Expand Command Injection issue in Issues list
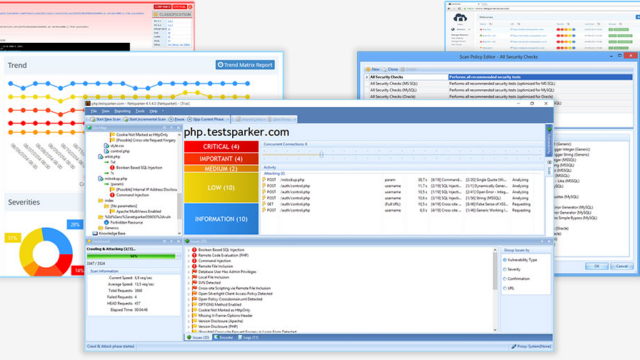The height and width of the screenshot is (360, 640). click(x=189, y=261)
